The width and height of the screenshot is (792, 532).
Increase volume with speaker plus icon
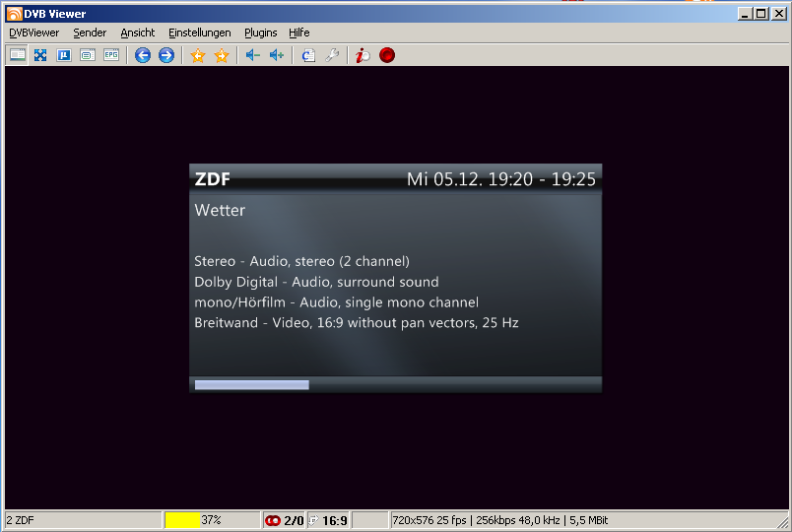point(277,55)
